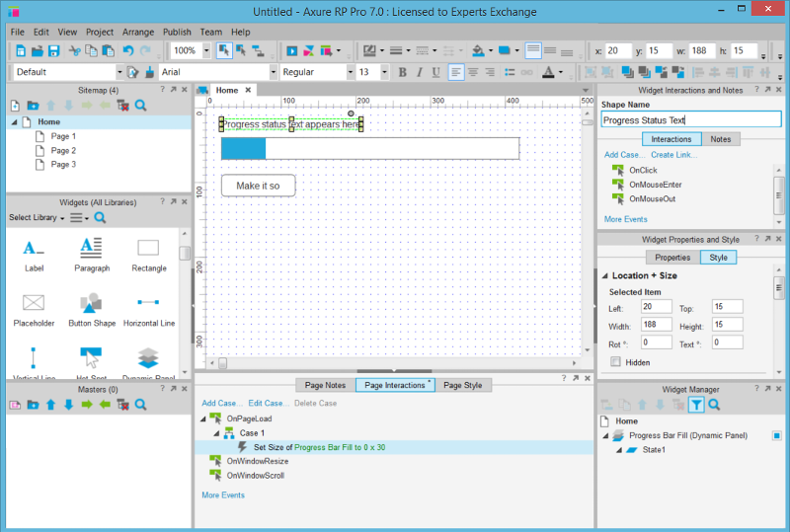
Task: Open the Arrange menu
Action: pyautogui.click(x=138, y=32)
